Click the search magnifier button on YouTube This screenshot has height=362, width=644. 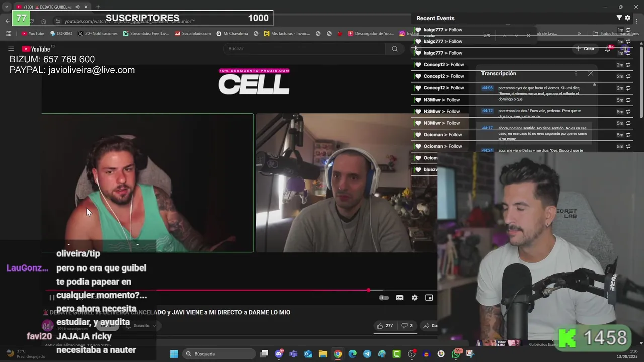(x=395, y=49)
